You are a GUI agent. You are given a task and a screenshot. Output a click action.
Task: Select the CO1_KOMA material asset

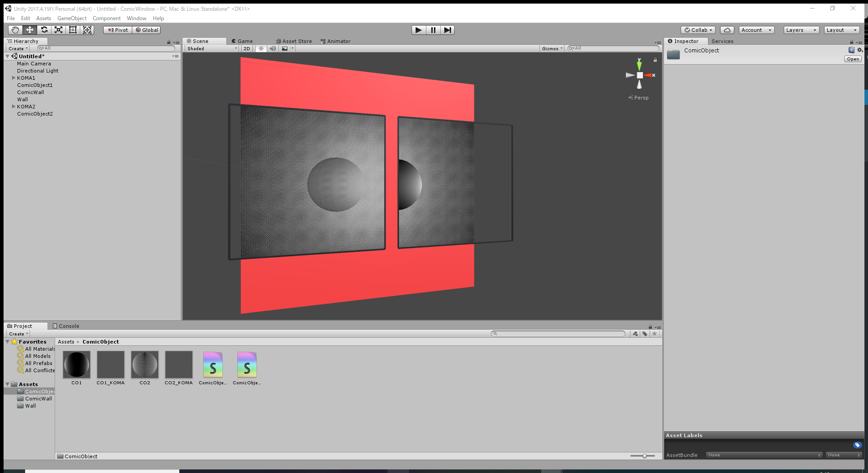pos(111,368)
